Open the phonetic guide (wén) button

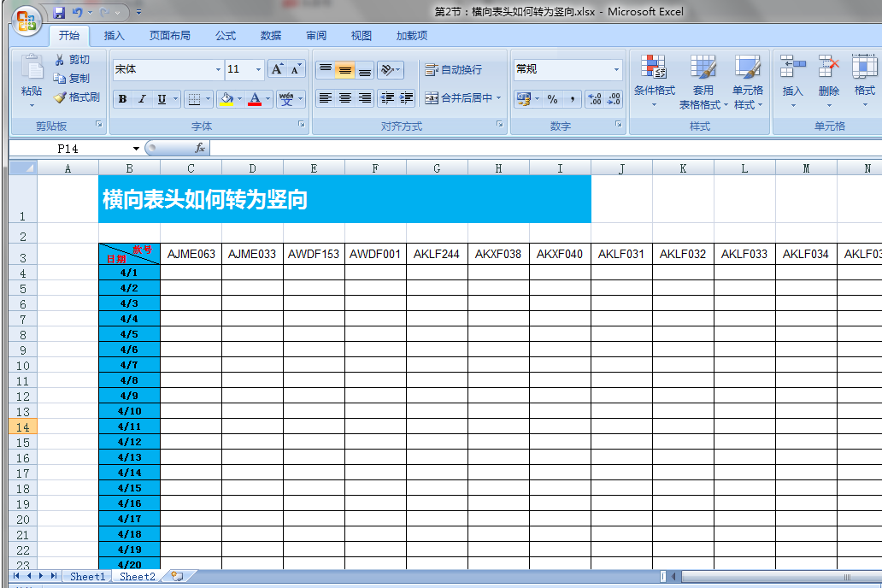(286, 99)
